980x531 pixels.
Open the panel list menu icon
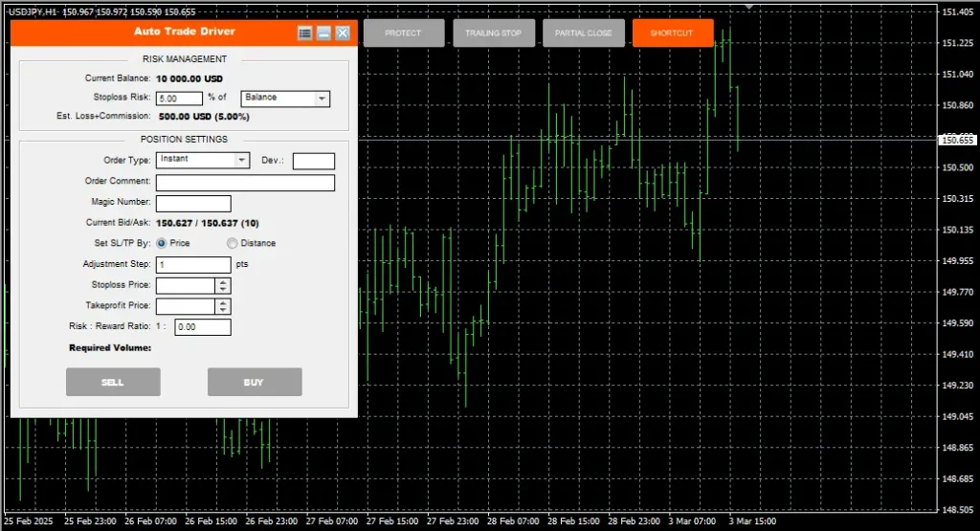coord(304,33)
